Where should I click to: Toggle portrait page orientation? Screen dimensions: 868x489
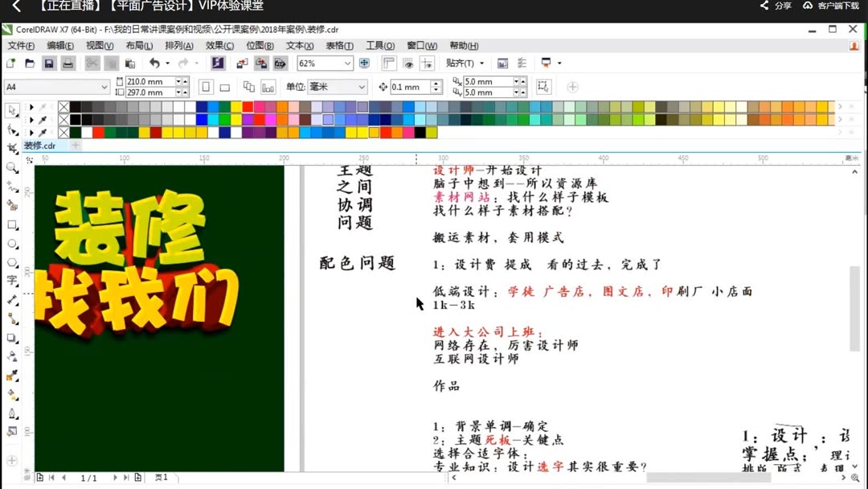point(206,85)
